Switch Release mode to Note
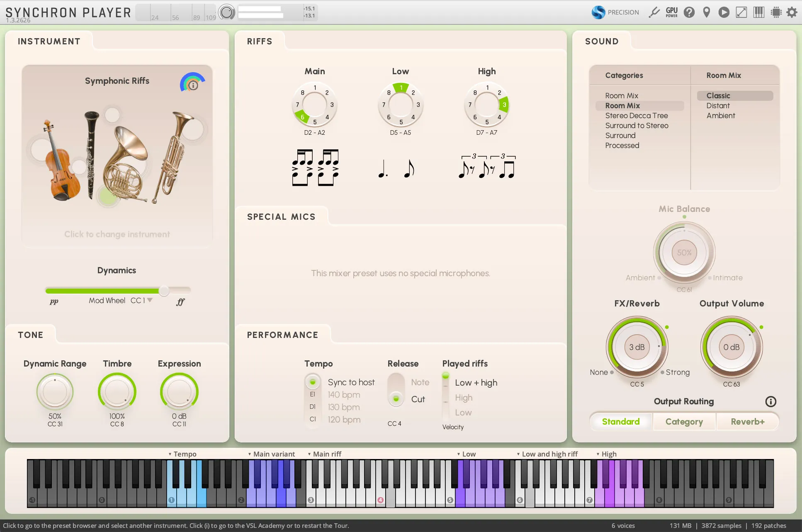This screenshot has width=802, height=532. click(420, 382)
